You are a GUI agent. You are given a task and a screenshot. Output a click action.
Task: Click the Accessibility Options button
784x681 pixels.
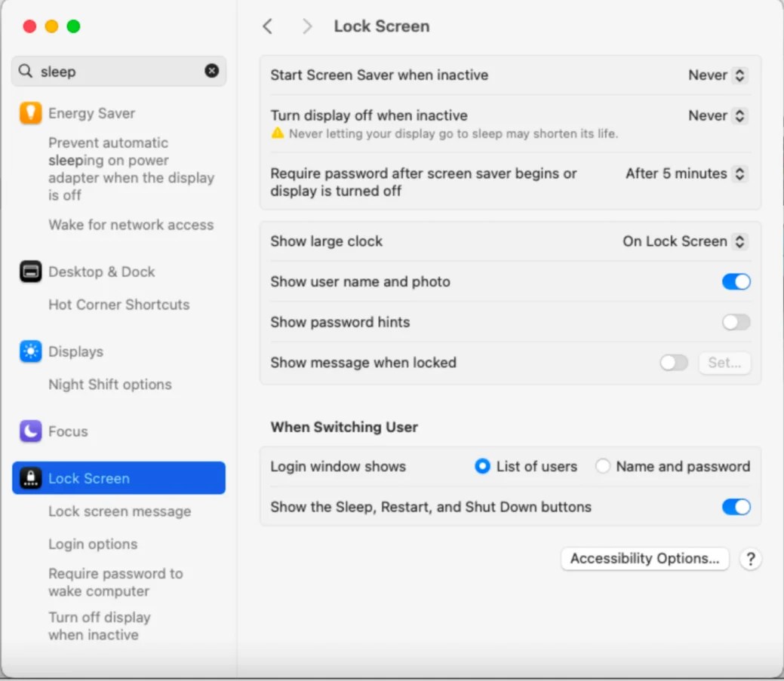click(x=644, y=559)
